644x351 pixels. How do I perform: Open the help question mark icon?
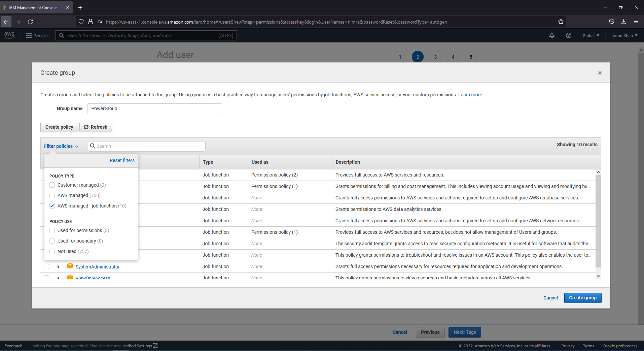point(568,35)
